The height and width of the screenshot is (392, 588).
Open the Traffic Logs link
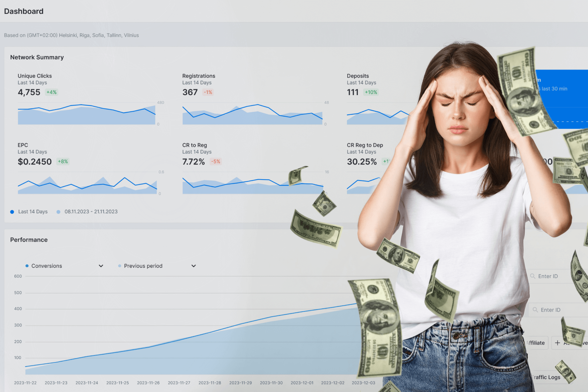coord(547,377)
